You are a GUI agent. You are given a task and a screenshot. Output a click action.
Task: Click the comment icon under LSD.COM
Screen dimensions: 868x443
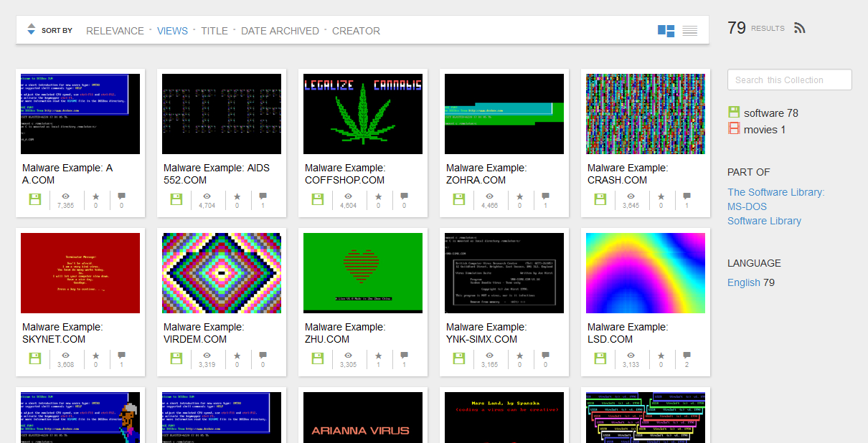click(687, 355)
